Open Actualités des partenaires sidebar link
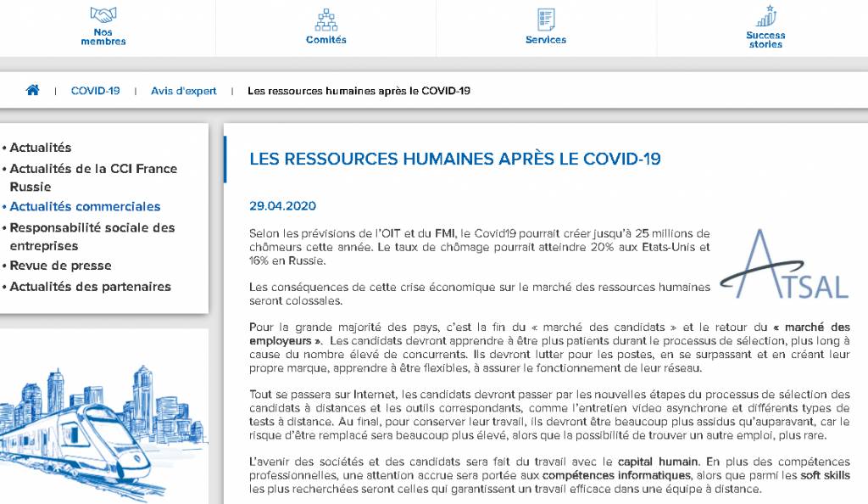The image size is (868, 504). [x=90, y=287]
